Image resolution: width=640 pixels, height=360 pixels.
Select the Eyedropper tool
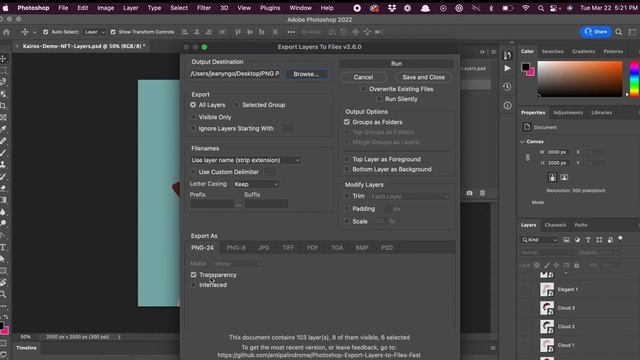tap(3, 129)
